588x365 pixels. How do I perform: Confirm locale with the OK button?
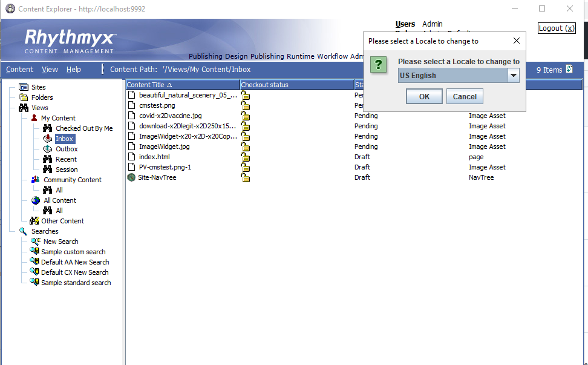pyautogui.click(x=423, y=96)
